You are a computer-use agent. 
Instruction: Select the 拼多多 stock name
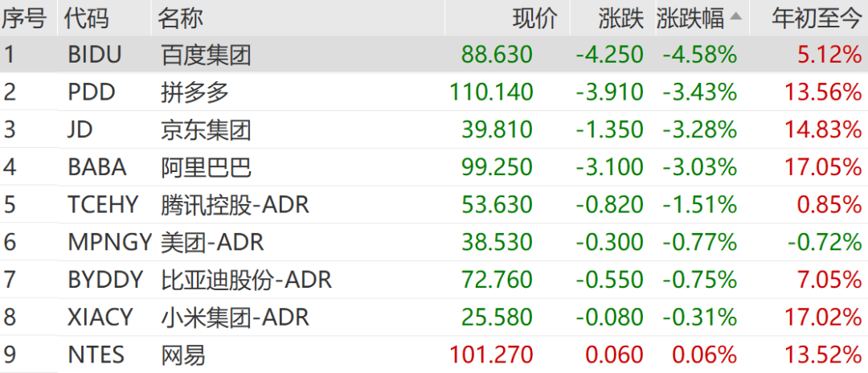tap(194, 92)
